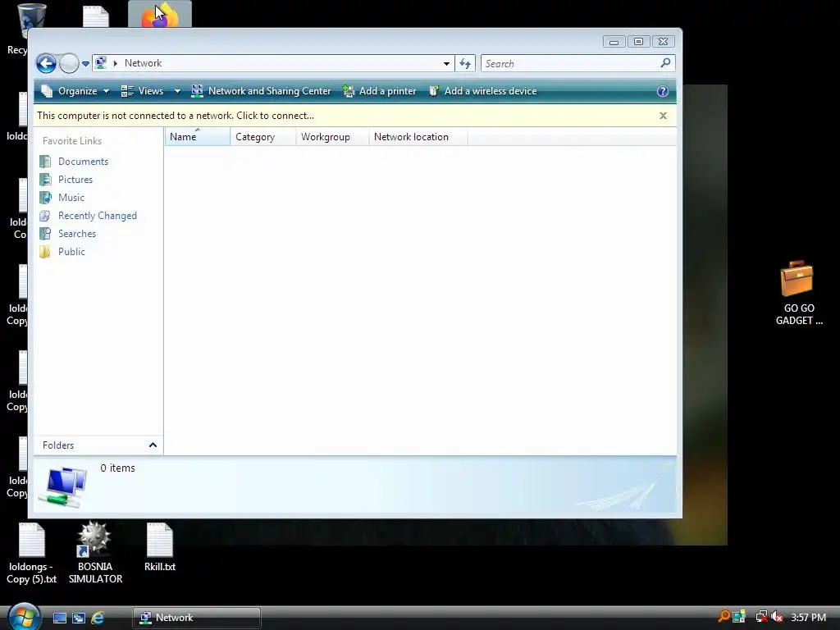Viewport: 840px width, 630px height.
Task: Click the Views button
Action: pos(143,91)
